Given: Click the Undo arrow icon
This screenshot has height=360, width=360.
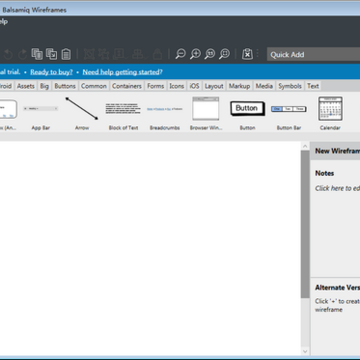Looking at the screenshot, I should coord(8,54).
